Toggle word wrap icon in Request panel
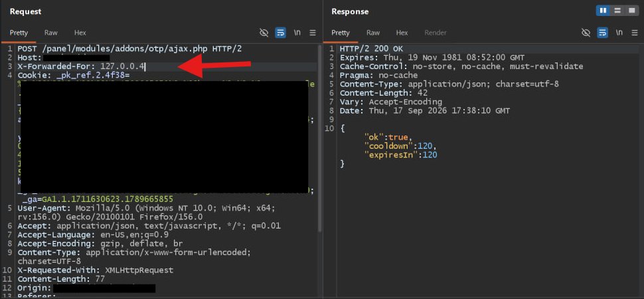644x299 pixels. tap(281, 33)
